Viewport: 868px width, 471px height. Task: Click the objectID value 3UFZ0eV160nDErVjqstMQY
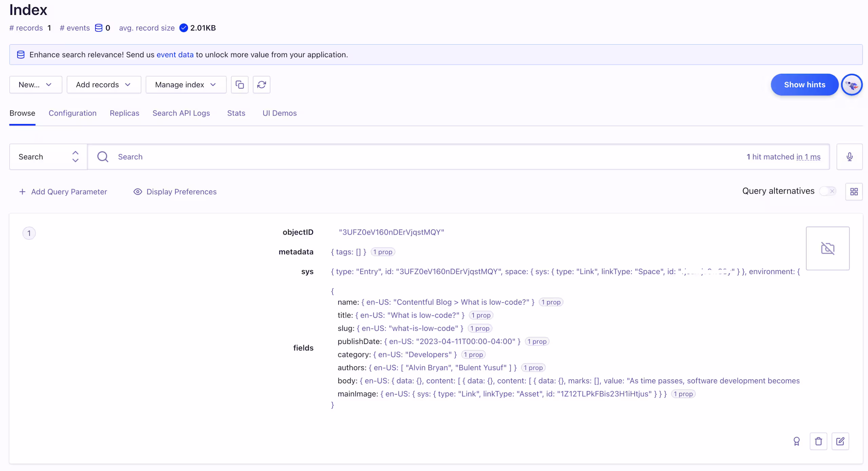pyautogui.click(x=391, y=232)
